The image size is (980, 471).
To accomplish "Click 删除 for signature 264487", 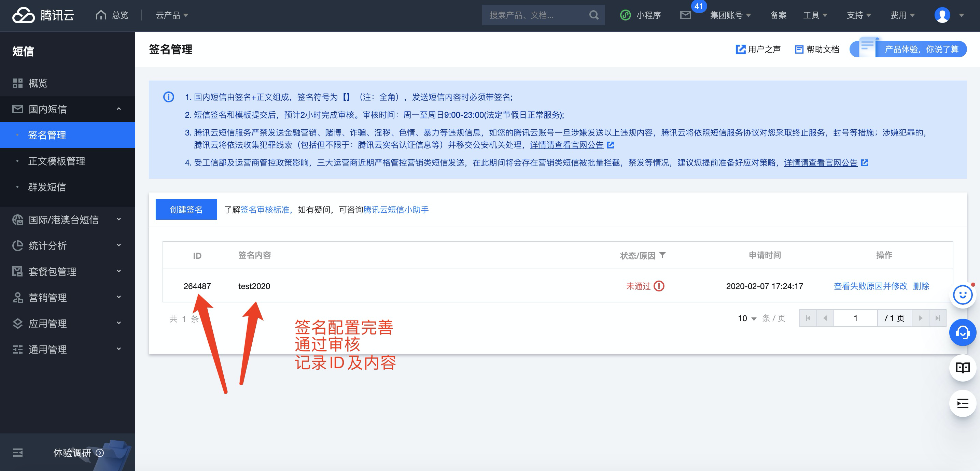I will [921, 286].
